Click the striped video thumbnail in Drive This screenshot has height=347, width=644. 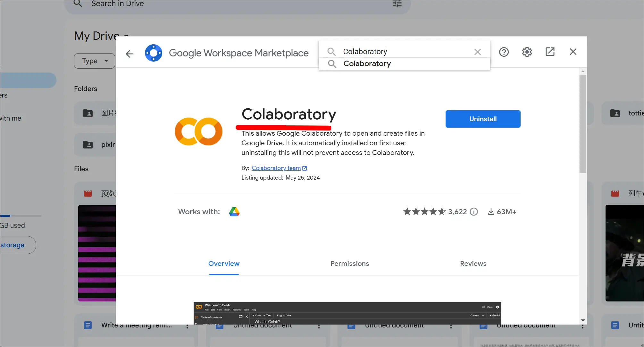point(97,253)
